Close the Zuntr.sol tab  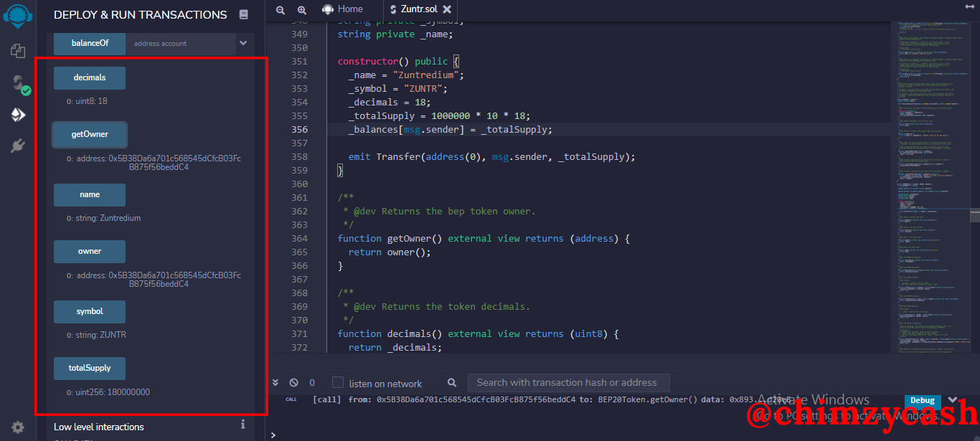point(447,9)
